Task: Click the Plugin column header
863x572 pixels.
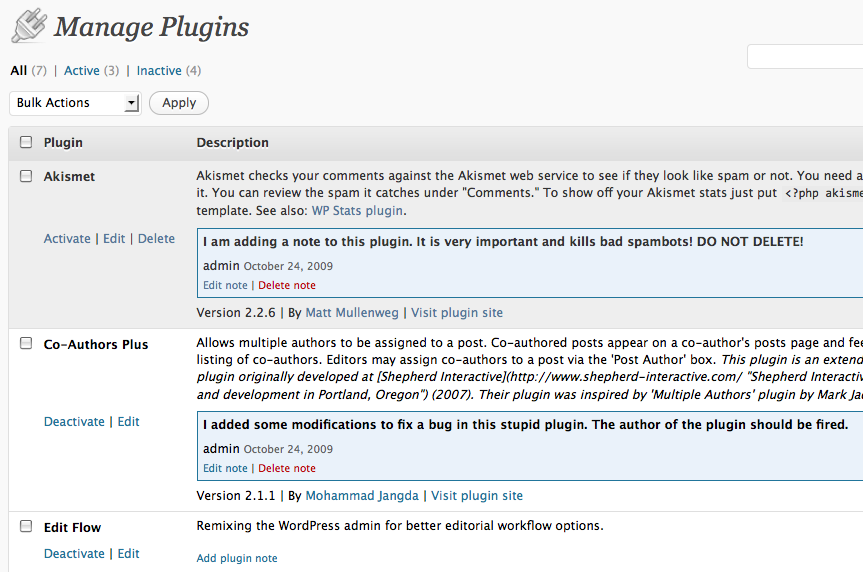Action: (63, 143)
